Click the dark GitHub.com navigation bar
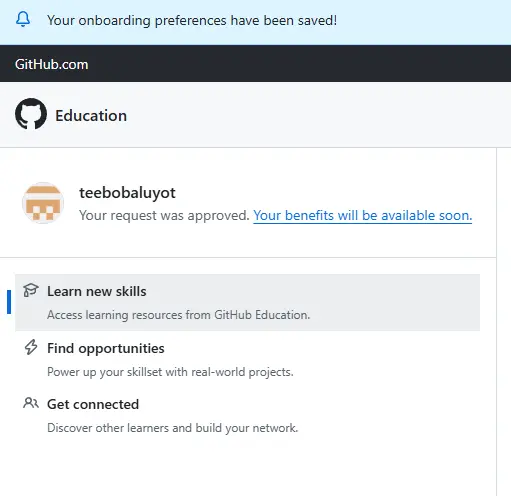This screenshot has height=496, width=511. pyautogui.click(x=255, y=64)
